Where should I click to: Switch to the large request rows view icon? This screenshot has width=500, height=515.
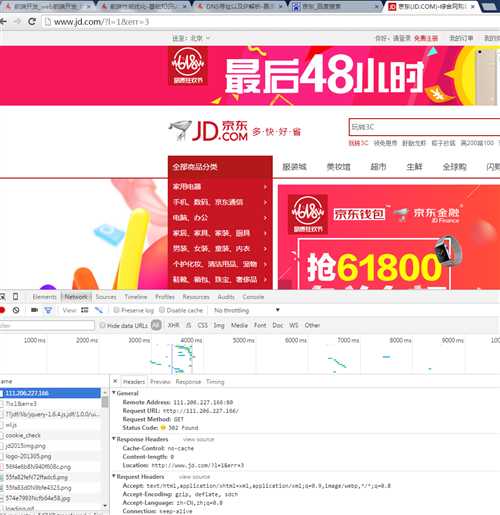85,310
